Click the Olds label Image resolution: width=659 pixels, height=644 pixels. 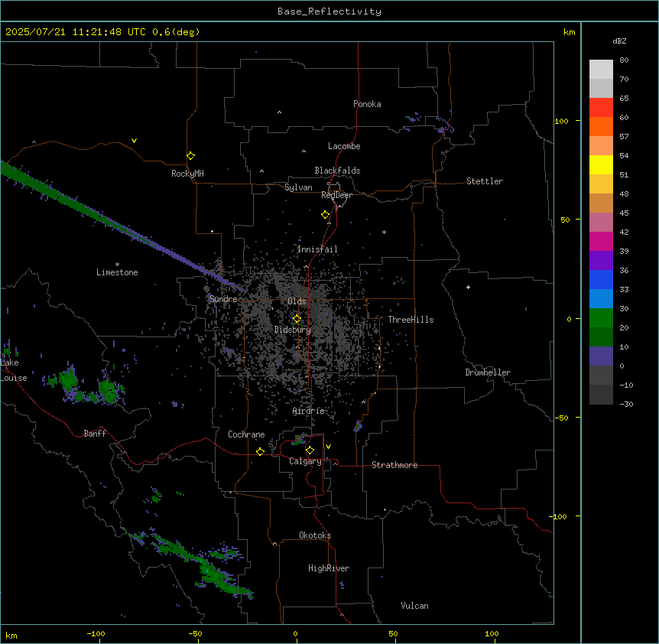(x=297, y=301)
